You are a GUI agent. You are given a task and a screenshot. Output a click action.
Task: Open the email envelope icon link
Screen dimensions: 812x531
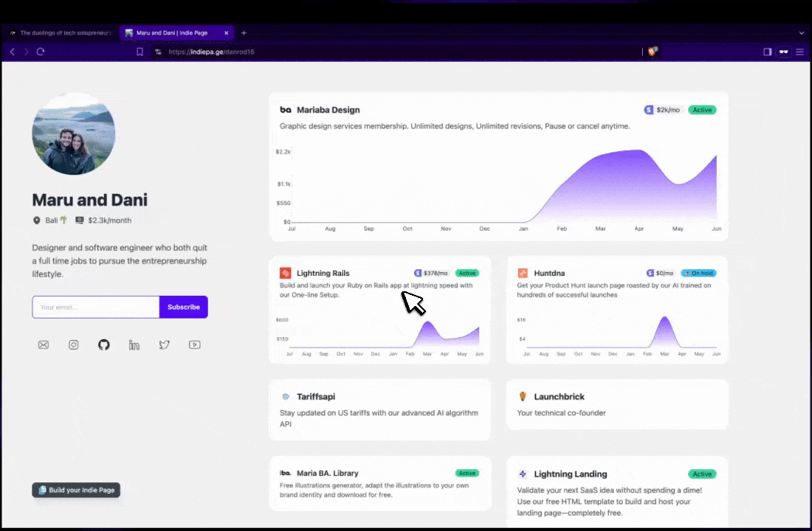click(x=44, y=344)
